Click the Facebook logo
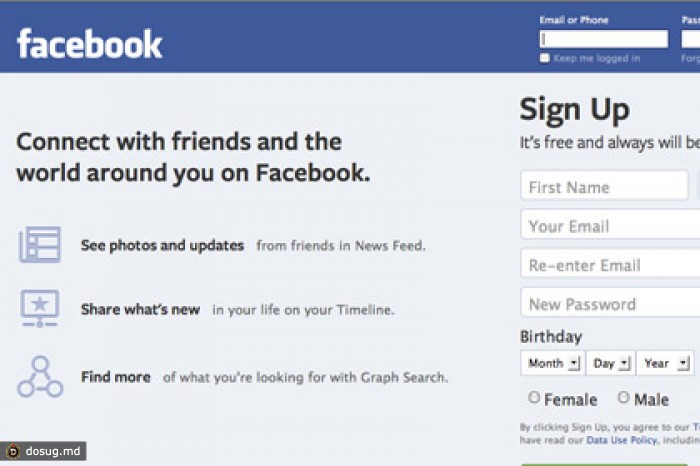 [x=89, y=43]
